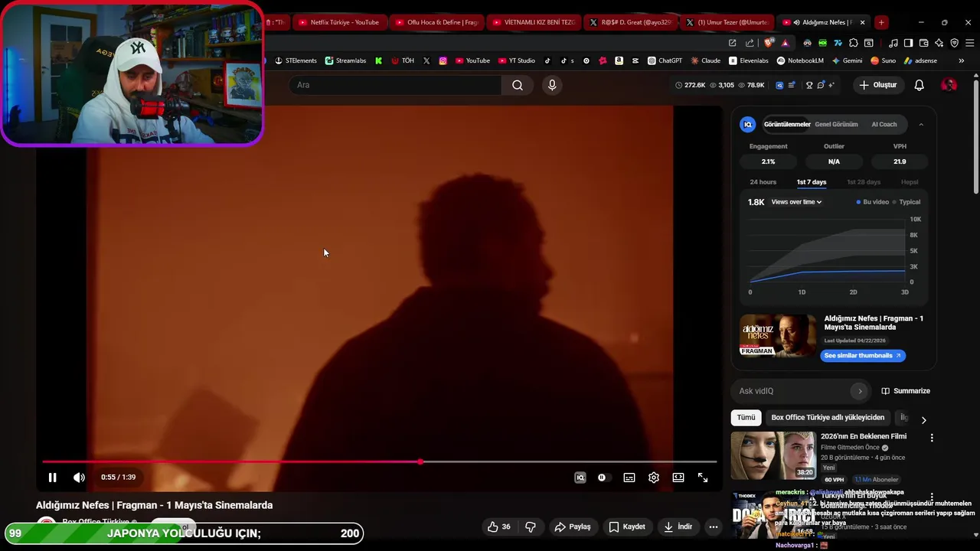The width and height of the screenshot is (980, 551).
Task: Open the Suno bookmark
Action: click(884, 60)
